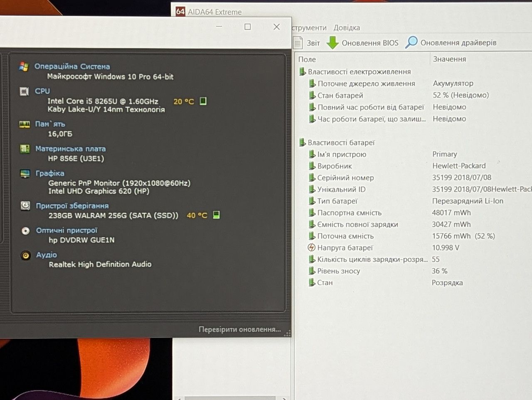Open the Пристрої зберігання section link

click(x=72, y=206)
